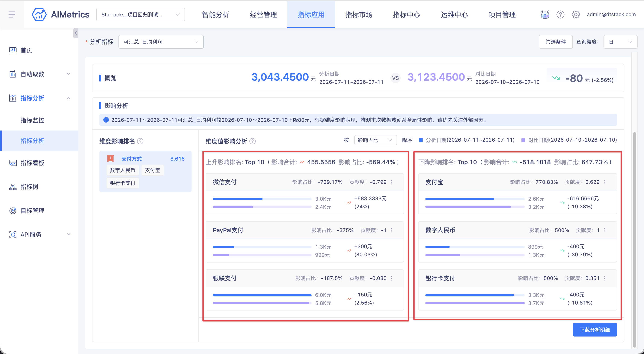The height and width of the screenshot is (354, 644).
Task: Open the more options menu for 微信支付
Action: coord(392,182)
